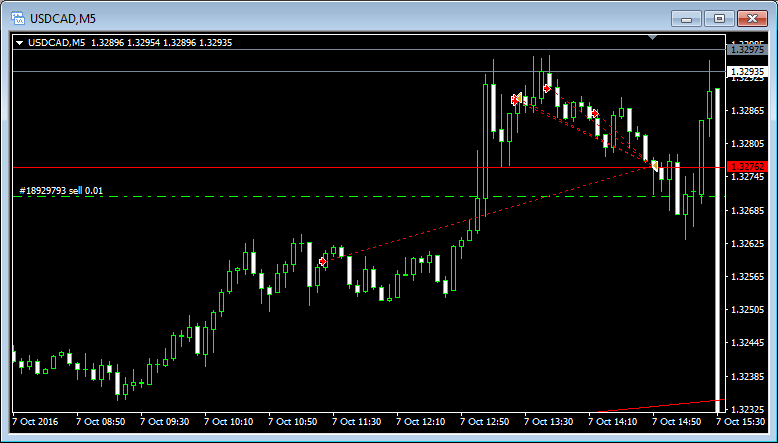Click the 1.32565 price scale label

point(748,276)
